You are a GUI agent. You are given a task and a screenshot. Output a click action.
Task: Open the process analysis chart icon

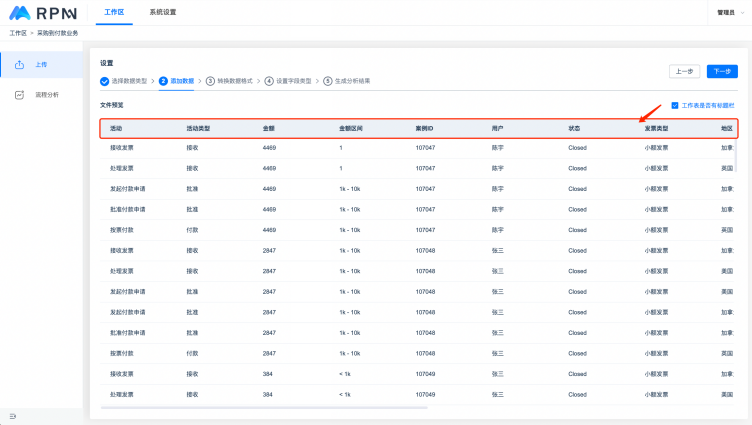(20, 95)
